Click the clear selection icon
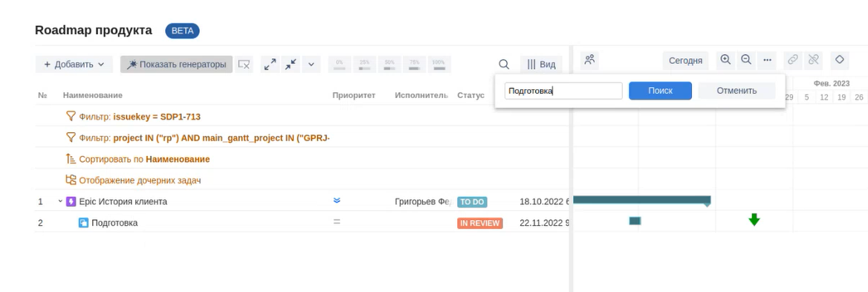Screen dimensions: 868x292 coord(244,64)
